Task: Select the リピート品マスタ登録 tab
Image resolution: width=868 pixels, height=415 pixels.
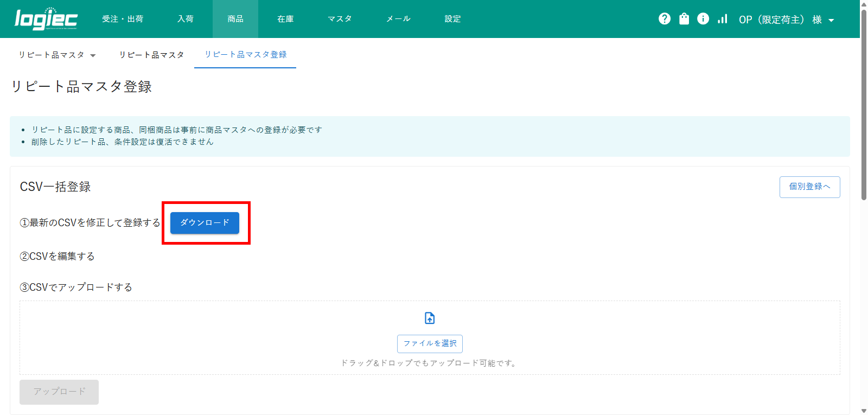Action: point(245,55)
